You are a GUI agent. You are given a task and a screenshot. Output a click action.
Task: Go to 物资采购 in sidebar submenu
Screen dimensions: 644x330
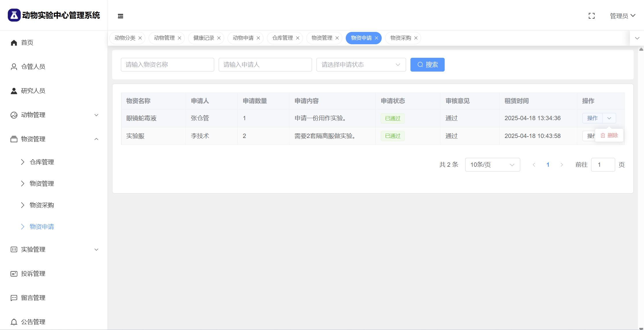point(42,205)
